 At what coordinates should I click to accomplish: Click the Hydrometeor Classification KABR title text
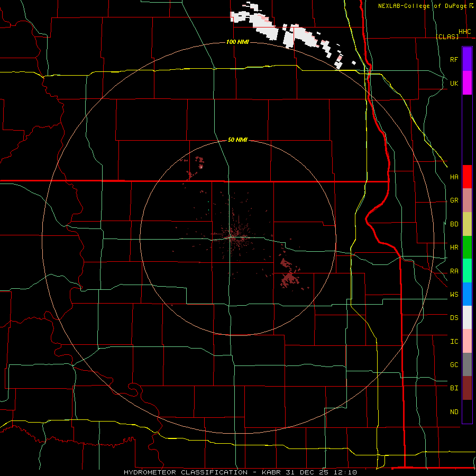240,472
